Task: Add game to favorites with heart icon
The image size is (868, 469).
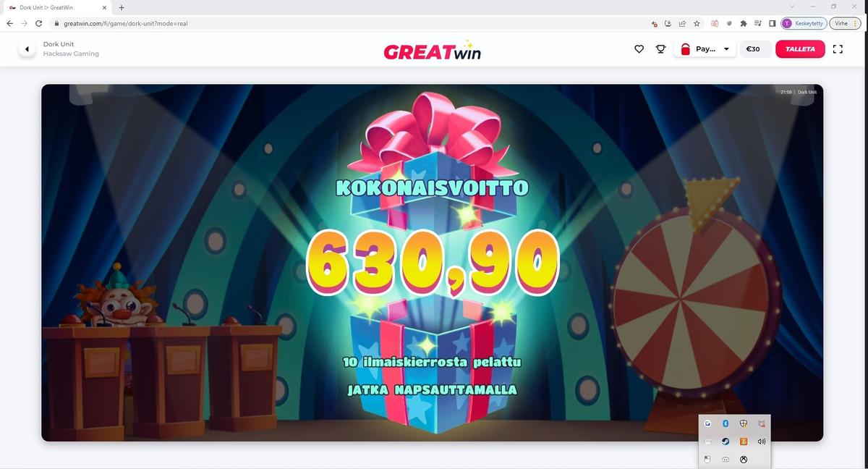Action: pyautogui.click(x=639, y=49)
